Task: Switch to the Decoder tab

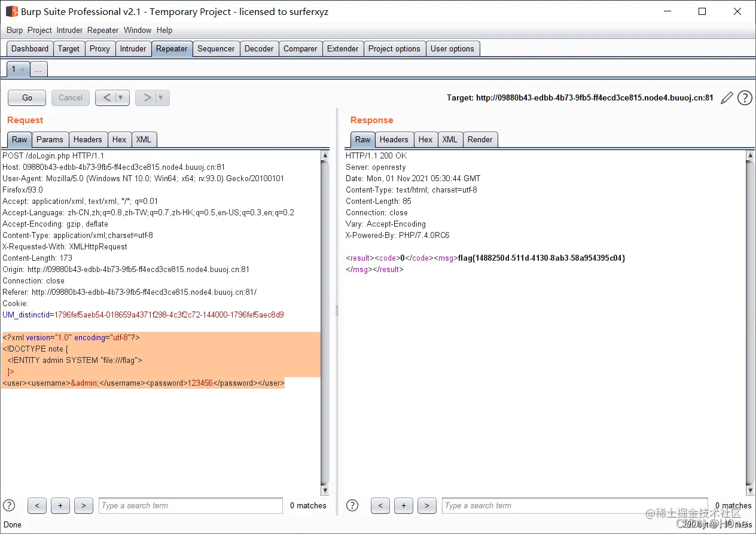Action: pyautogui.click(x=259, y=49)
